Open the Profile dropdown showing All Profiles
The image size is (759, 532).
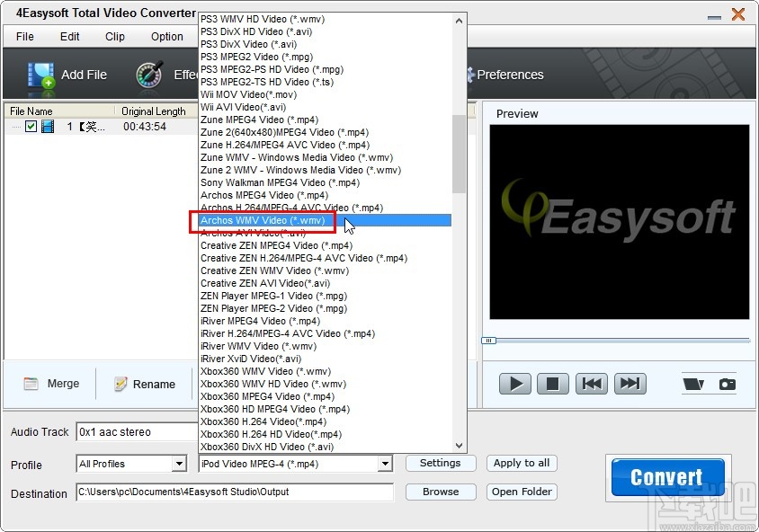coord(181,463)
